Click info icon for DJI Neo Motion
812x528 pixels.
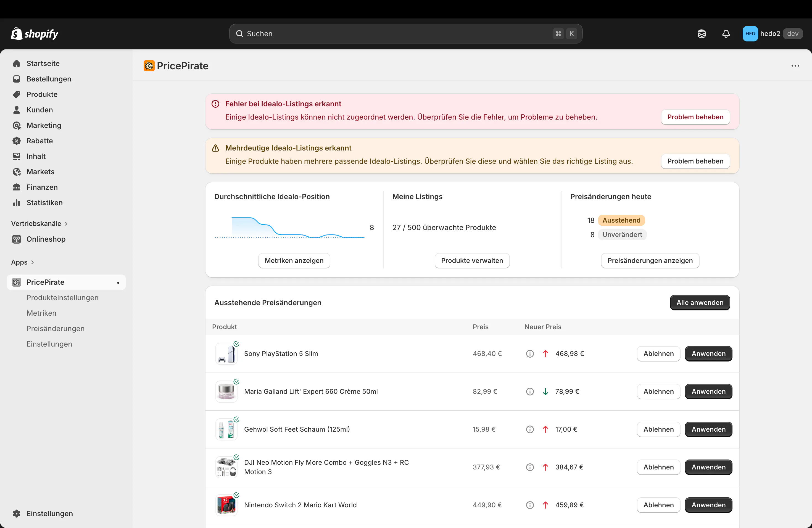tap(530, 467)
